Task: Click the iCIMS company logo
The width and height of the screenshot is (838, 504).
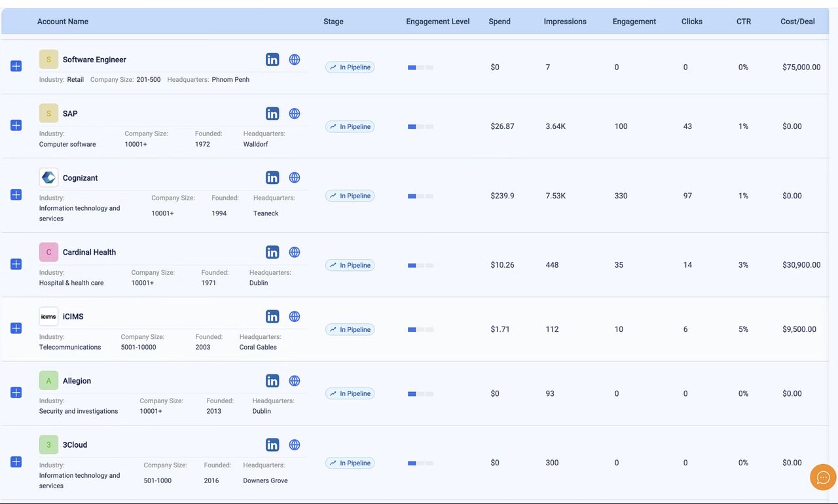Action: pyautogui.click(x=48, y=316)
